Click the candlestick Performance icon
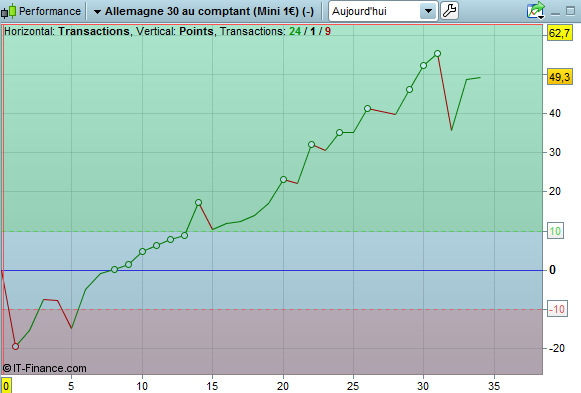Viewport: 581px width, 393px height. point(8,11)
